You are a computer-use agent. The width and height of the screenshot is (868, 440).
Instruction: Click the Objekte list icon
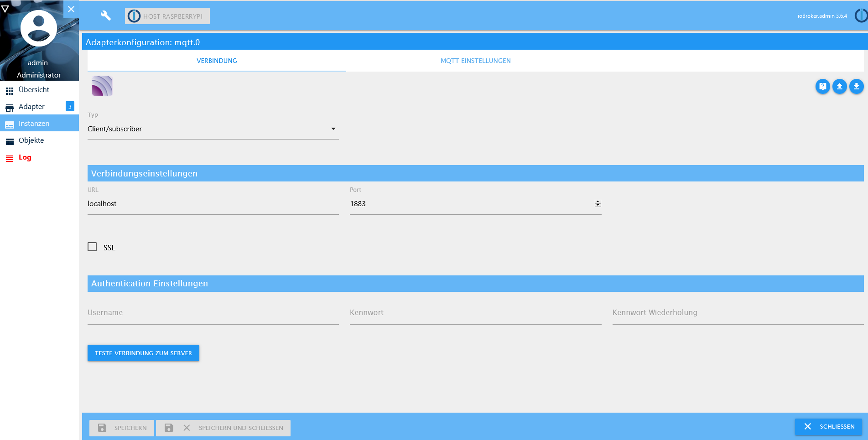[x=10, y=142]
